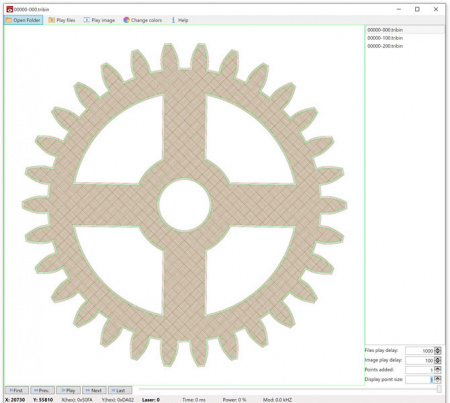450x403 pixels.
Task: Open the Change colors dialog
Action: point(143,20)
